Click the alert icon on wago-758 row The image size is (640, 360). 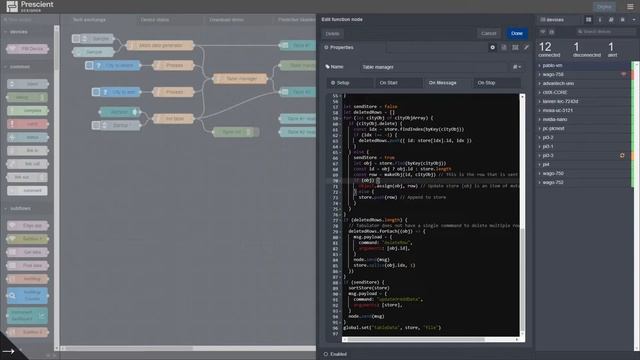click(623, 74)
